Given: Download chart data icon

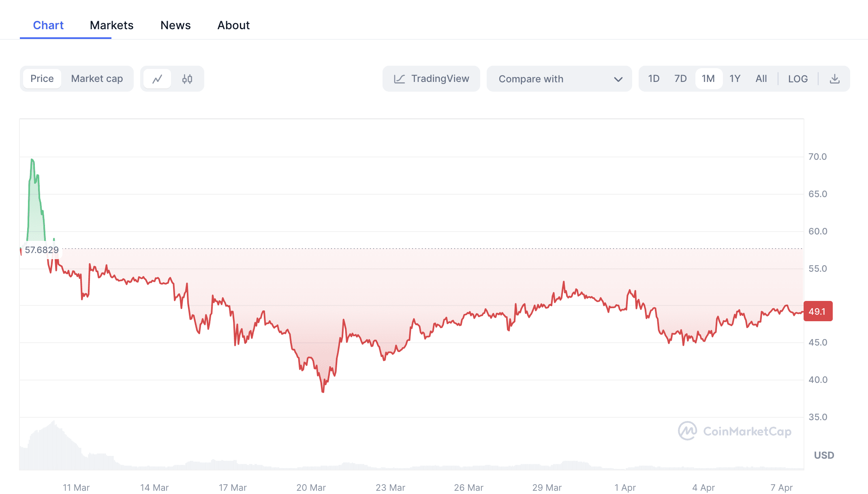Looking at the screenshot, I should click(834, 79).
